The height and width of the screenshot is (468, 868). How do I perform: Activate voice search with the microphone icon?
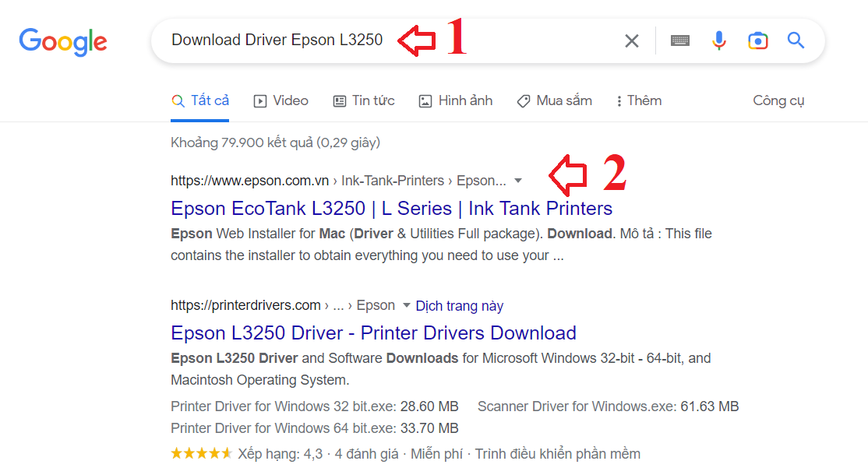click(718, 40)
